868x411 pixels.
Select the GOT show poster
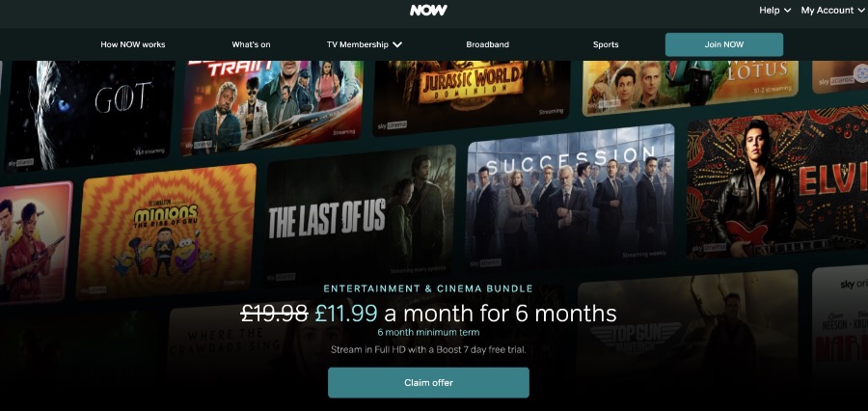pos(90,114)
